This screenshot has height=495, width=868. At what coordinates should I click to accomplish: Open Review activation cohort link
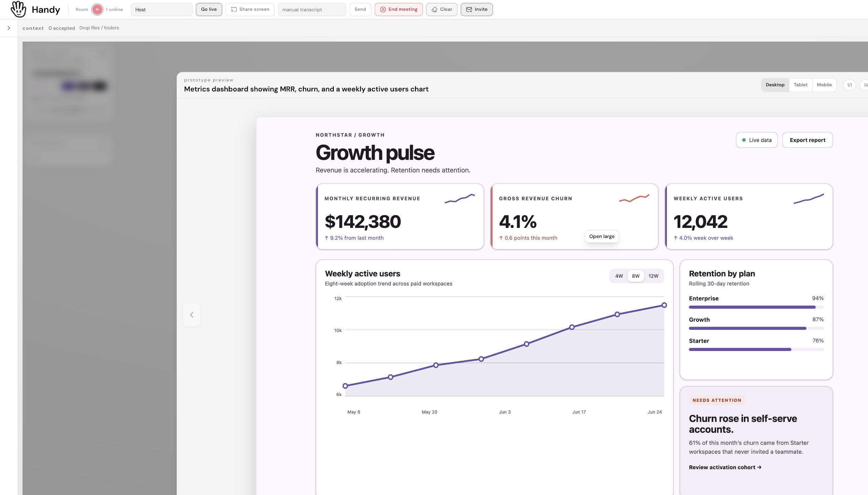coord(725,467)
